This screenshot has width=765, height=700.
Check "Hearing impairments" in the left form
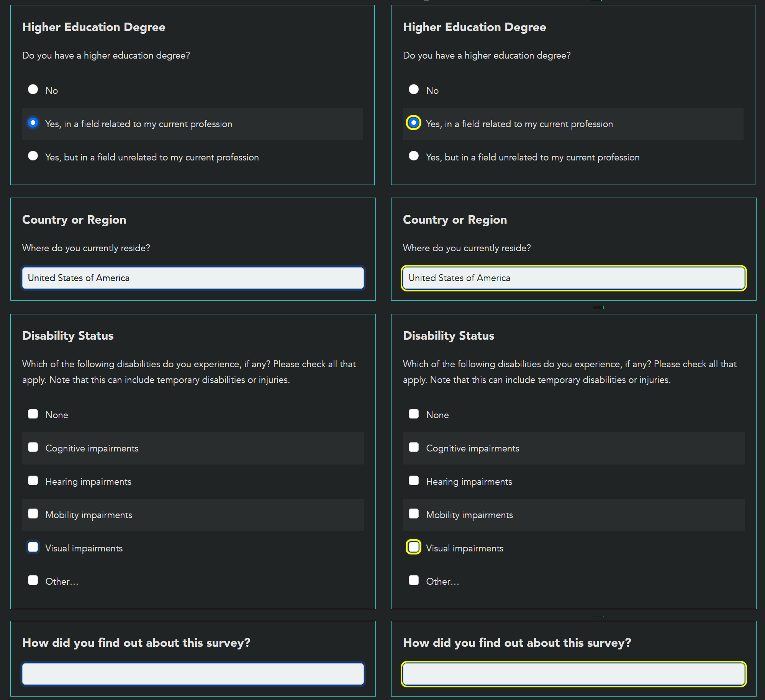point(33,480)
